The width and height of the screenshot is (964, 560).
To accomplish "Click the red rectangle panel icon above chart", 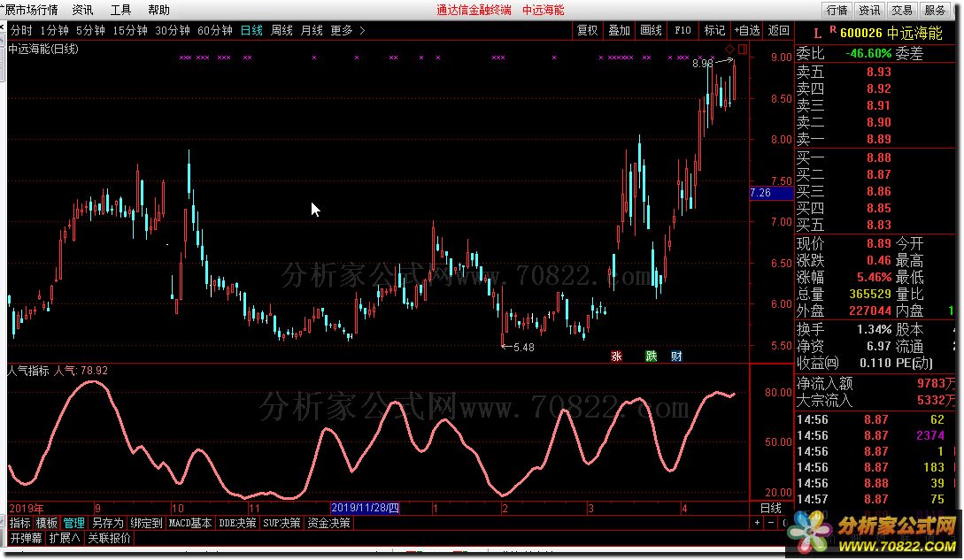I will coord(743,49).
